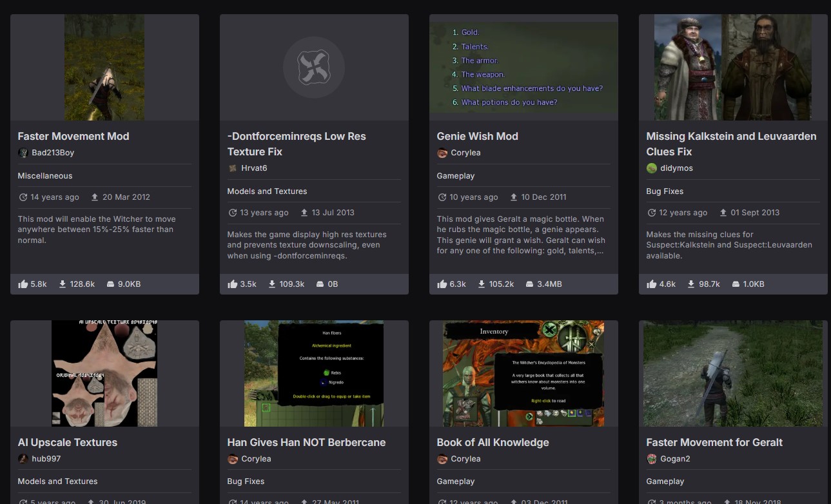831x504 pixels.
Task: Click upload icon beside 13 Jul 2013
Action: (x=304, y=213)
